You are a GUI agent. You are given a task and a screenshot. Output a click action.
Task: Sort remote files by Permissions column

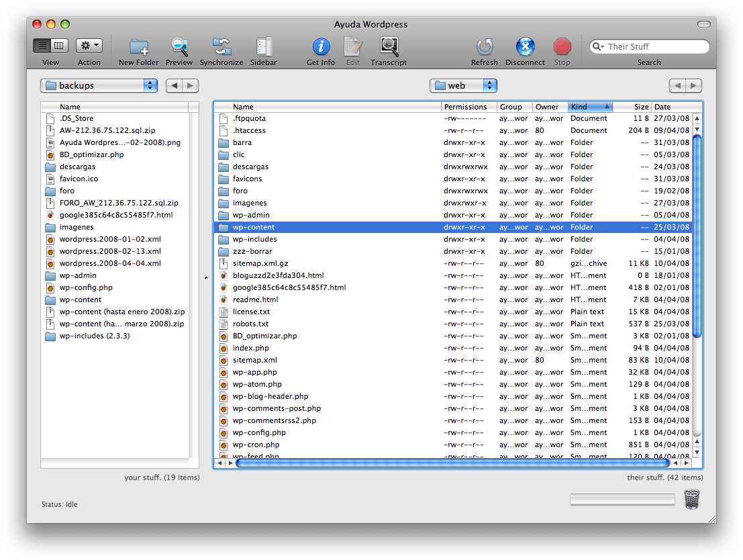pyautogui.click(x=465, y=107)
